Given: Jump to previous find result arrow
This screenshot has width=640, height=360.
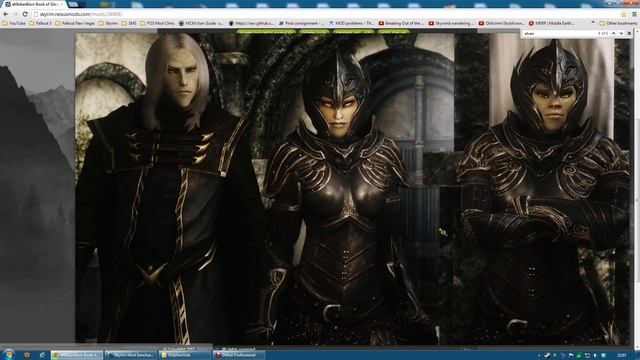Looking at the screenshot, I should (613, 33).
